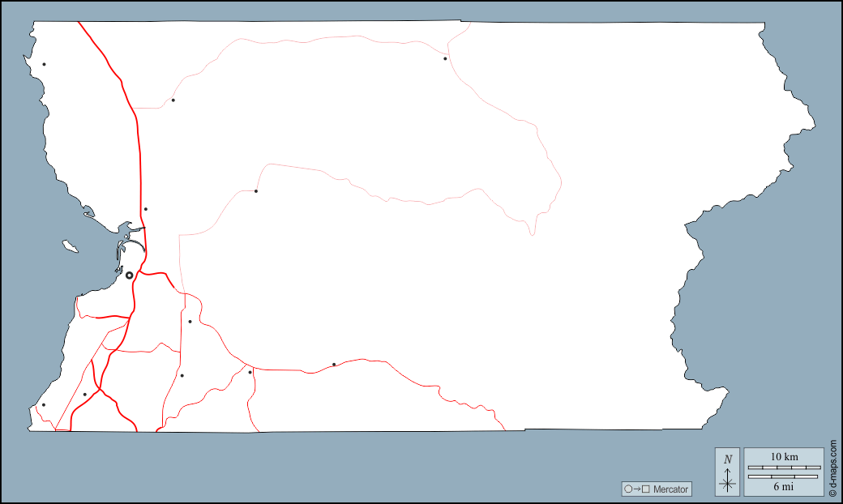This screenshot has height=504, width=843.
Task: Click the curved harbor jetty north of the capital
Action: point(135,244)
